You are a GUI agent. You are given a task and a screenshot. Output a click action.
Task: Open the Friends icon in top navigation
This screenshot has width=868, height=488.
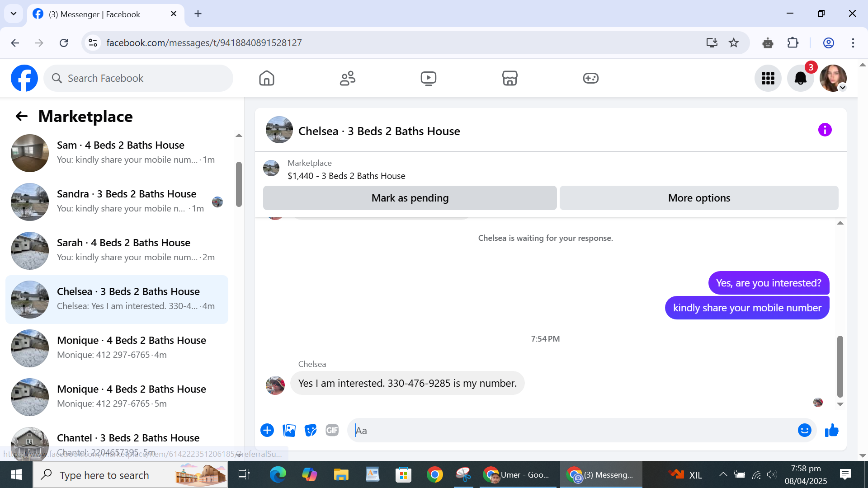[347, 78]
